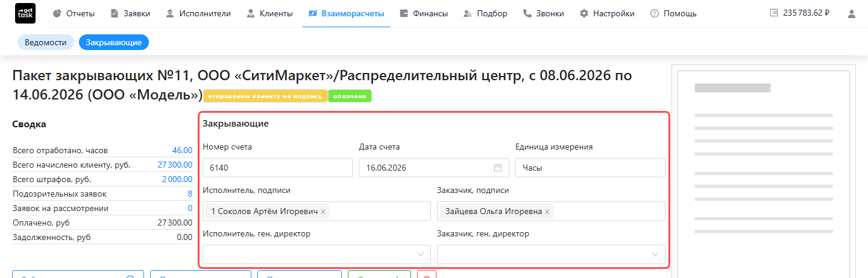The height and width of the screenshot is (278, 868).
Task: Remove Соколов Артём Игоревич tag
Action: click(323, 212)
